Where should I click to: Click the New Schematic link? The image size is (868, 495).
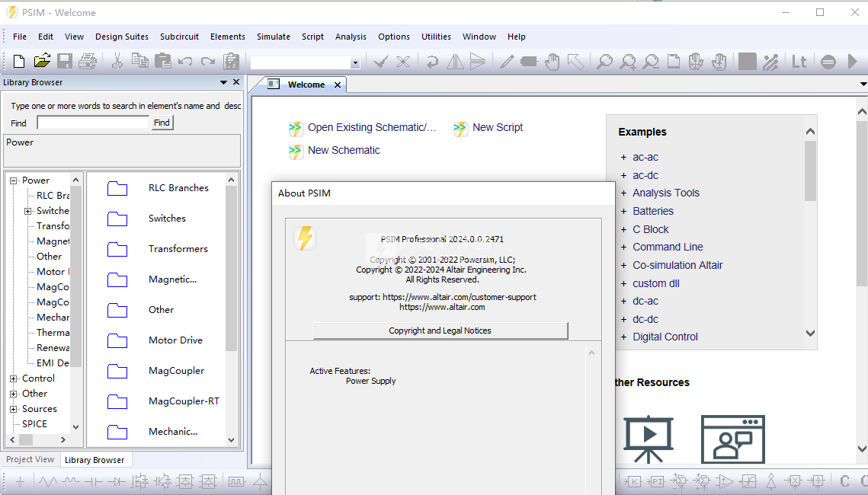344,151
